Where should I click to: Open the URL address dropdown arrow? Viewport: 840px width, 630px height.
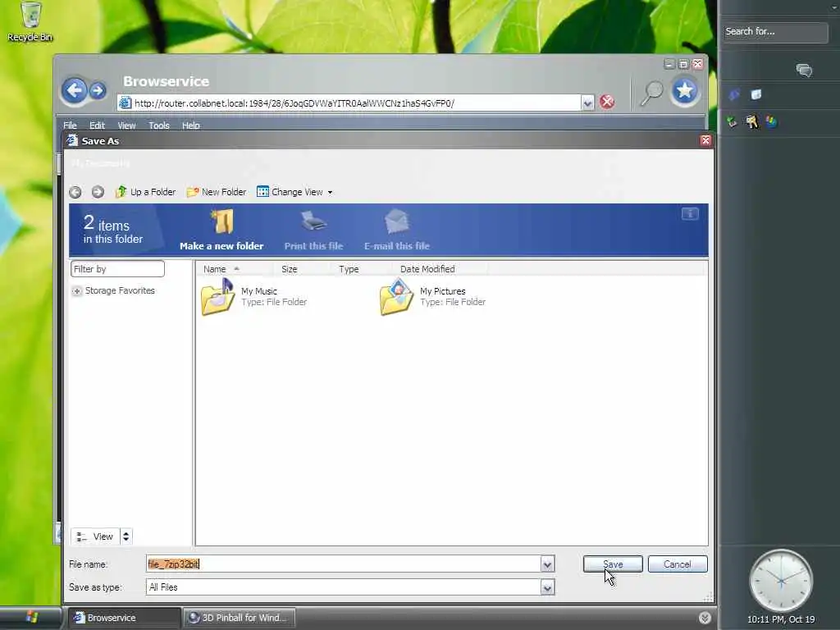(x=587, y=103)
